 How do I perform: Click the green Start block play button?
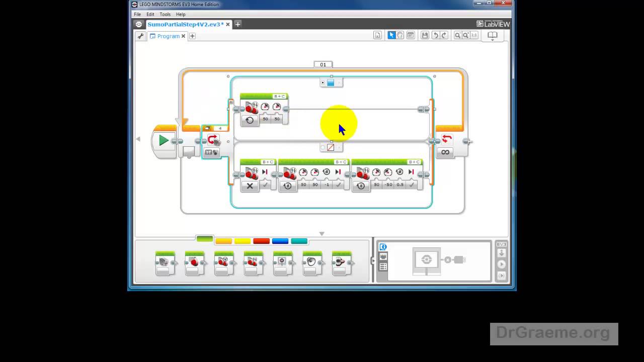click(164, 141)
